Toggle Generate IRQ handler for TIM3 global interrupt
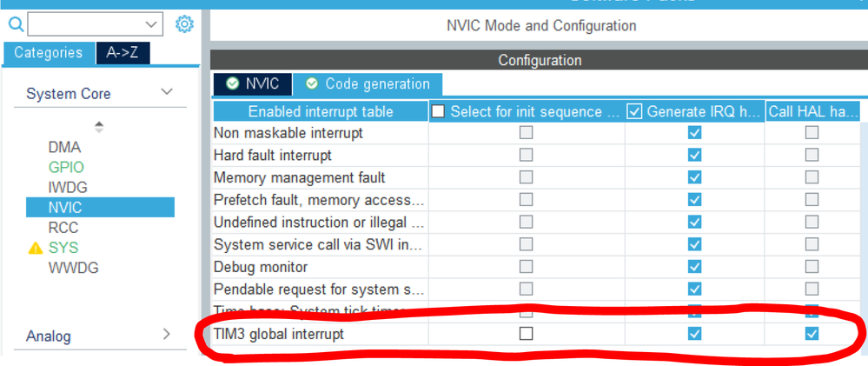The image size is (868, 366). click(694, 334)
